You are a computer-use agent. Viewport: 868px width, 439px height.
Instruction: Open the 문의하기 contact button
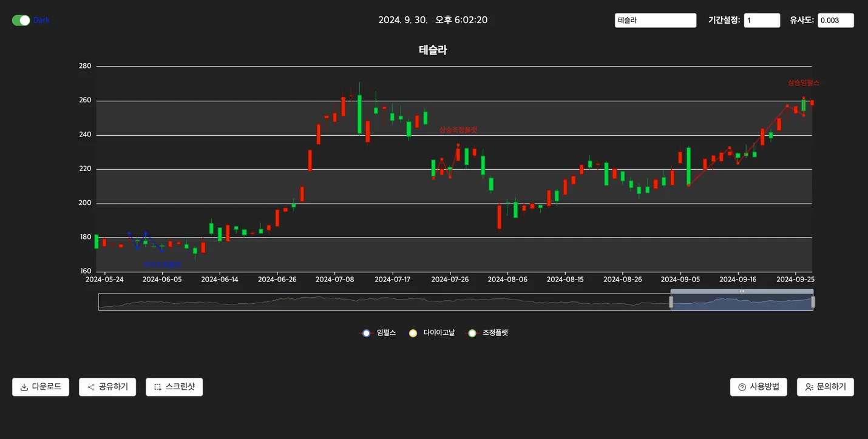tap(826, 387)
